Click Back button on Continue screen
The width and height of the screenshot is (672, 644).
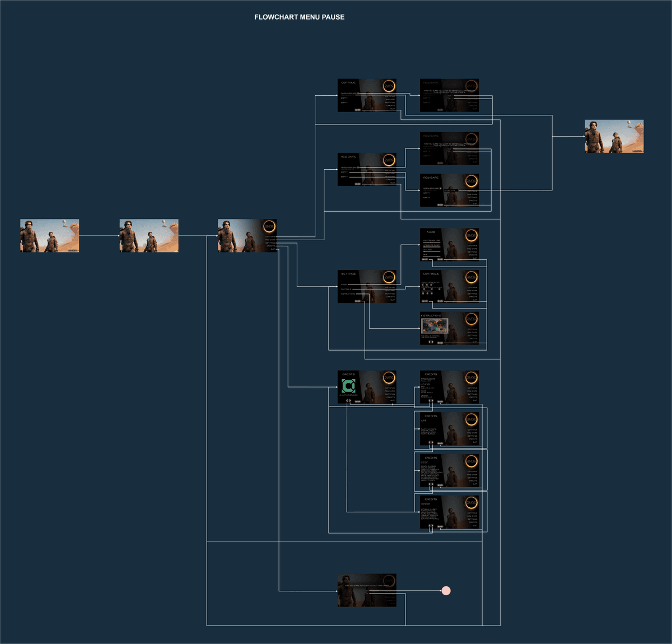[358, 110]
